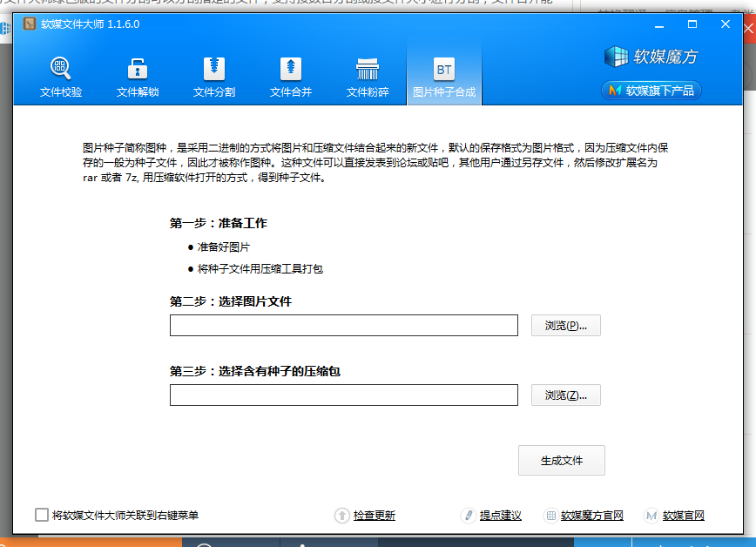The height and width of the screenshot is (547, 756).
Task: Focus the 选择图片文件 path input field
Action: click(x=343, y=326)
